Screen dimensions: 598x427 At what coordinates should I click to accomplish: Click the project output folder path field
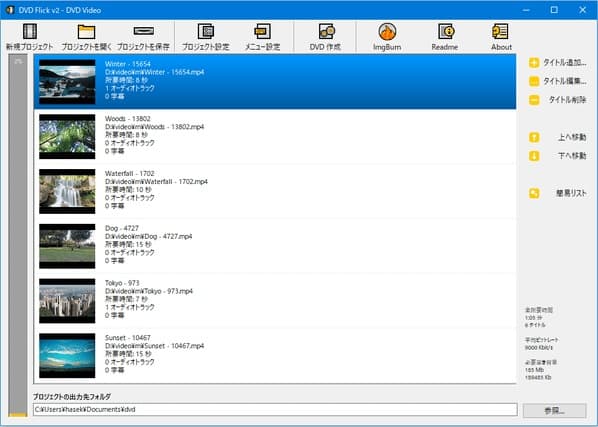[275, 409]
